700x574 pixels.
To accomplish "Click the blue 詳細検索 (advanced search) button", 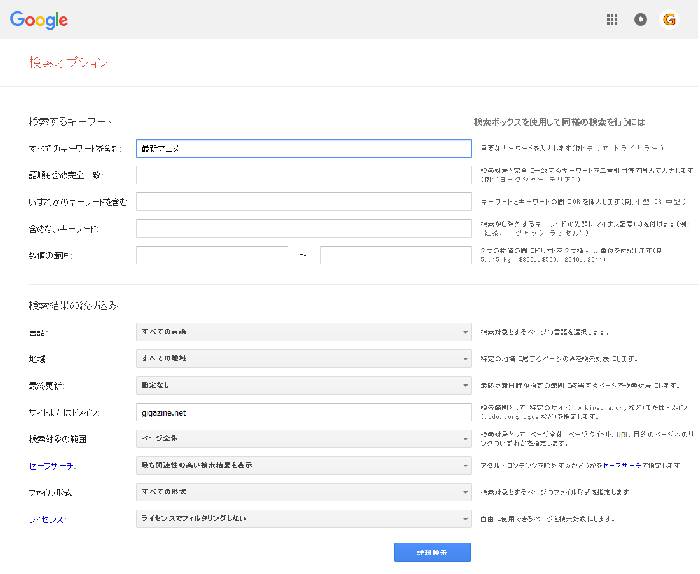I will coord(432,553).
